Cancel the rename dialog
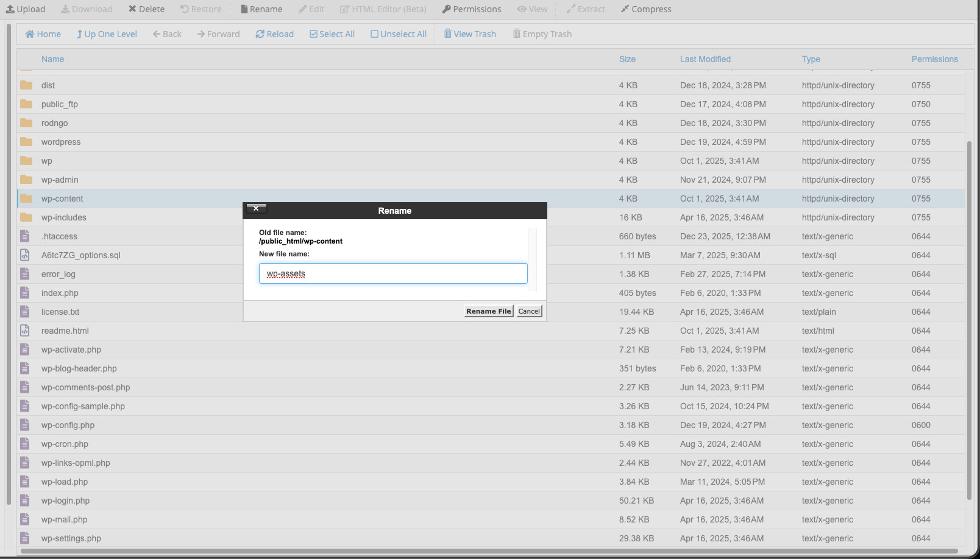Screen dimensions: 980x559 [x=529, y=311]
